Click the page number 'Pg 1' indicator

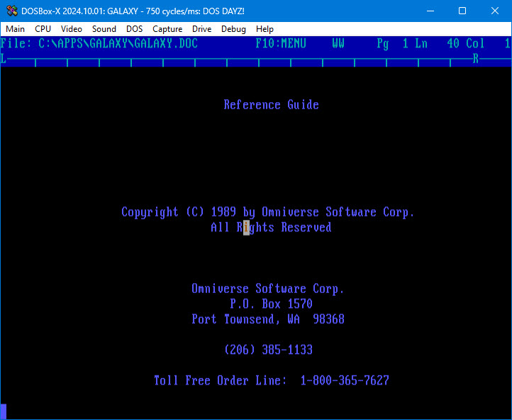click(x=392, y=44)
